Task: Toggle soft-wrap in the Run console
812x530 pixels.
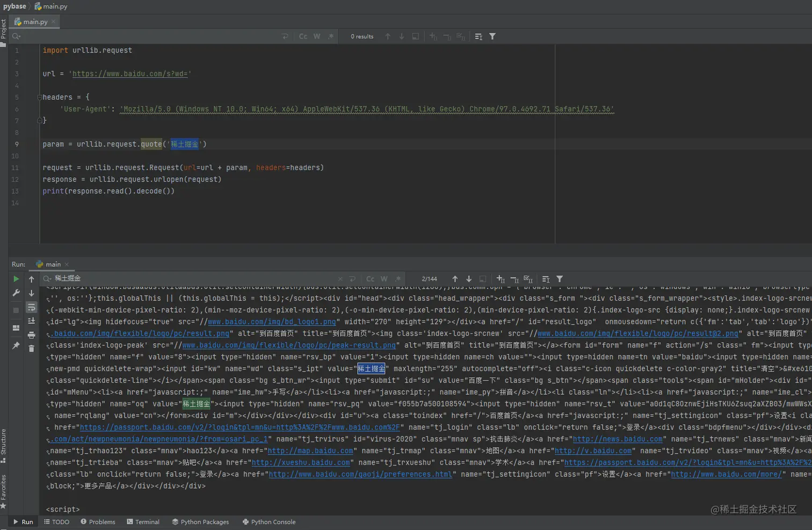Action: 31,307
